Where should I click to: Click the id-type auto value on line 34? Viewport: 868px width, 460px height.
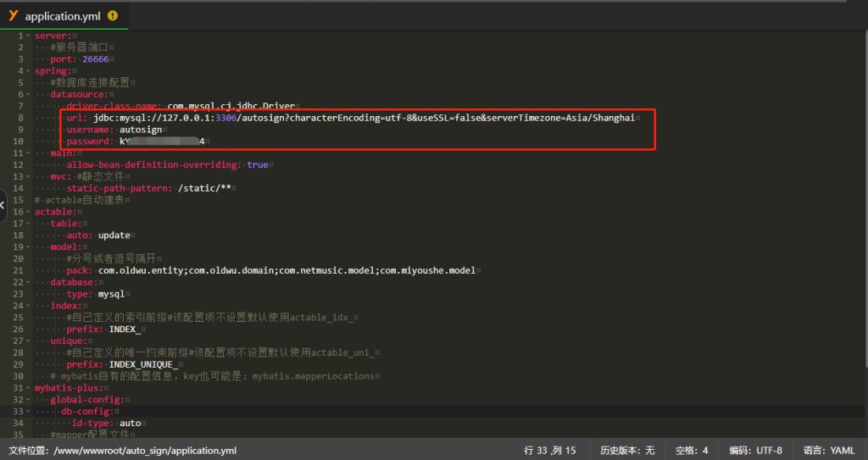click(x=130, y=423)
